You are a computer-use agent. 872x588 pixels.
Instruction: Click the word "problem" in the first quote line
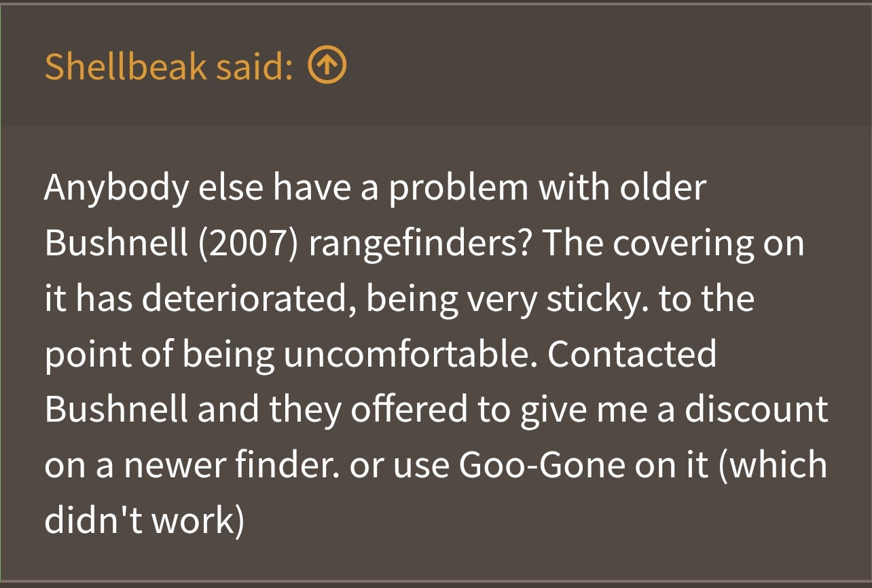coord(458,188)
